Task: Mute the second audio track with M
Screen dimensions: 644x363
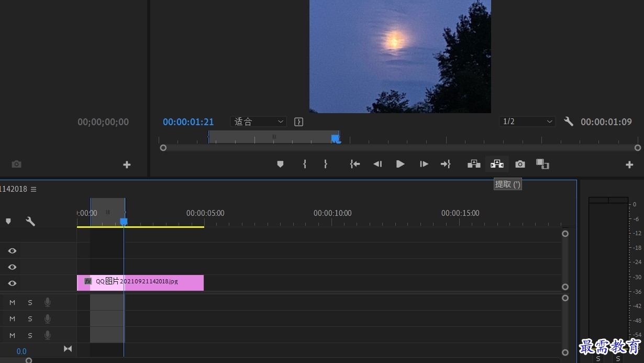Action: pyautogui.click(x=12, y=319)
